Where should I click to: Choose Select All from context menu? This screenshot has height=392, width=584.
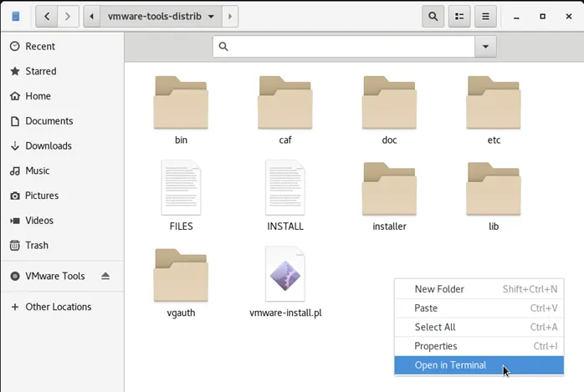(x=479, y=327)
